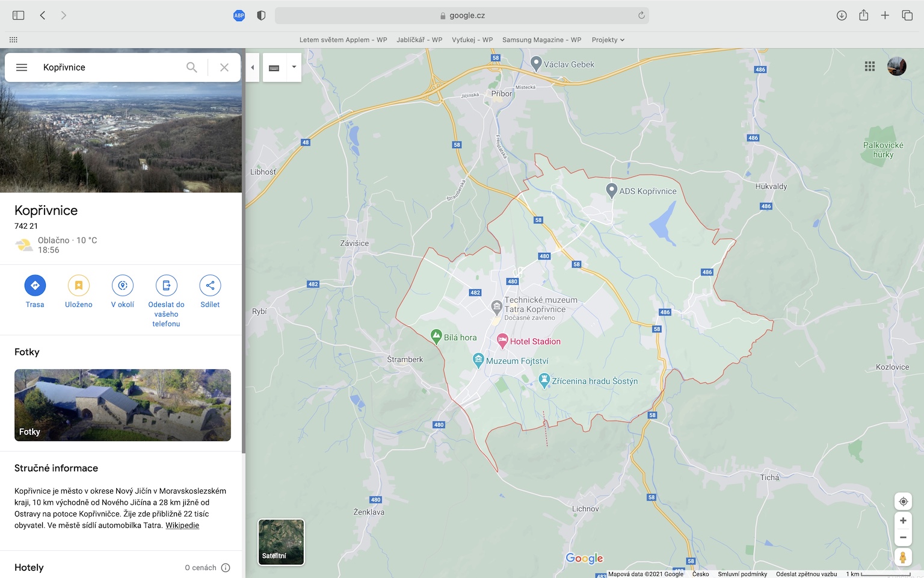924x578 pixels.
Task: Click Odeslat zpětnou vazbu link
Action: pos(807,574)
